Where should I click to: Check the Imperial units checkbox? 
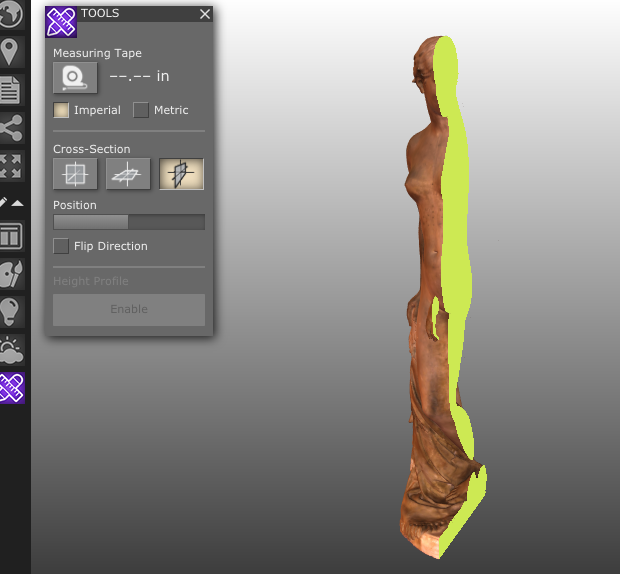click(x=61, y=110)
